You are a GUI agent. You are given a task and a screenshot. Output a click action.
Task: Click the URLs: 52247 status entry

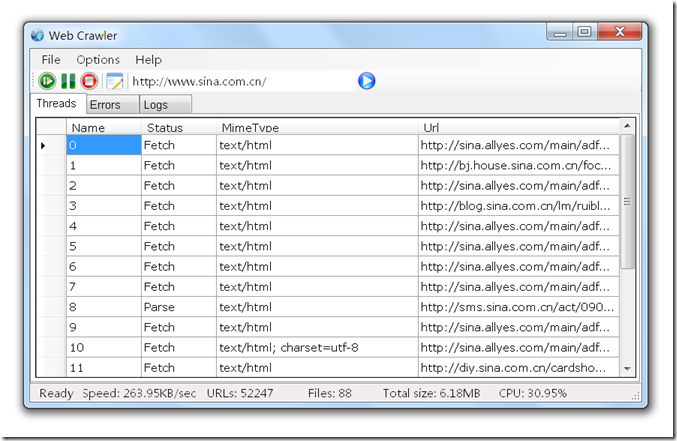[x=240, y=393]
